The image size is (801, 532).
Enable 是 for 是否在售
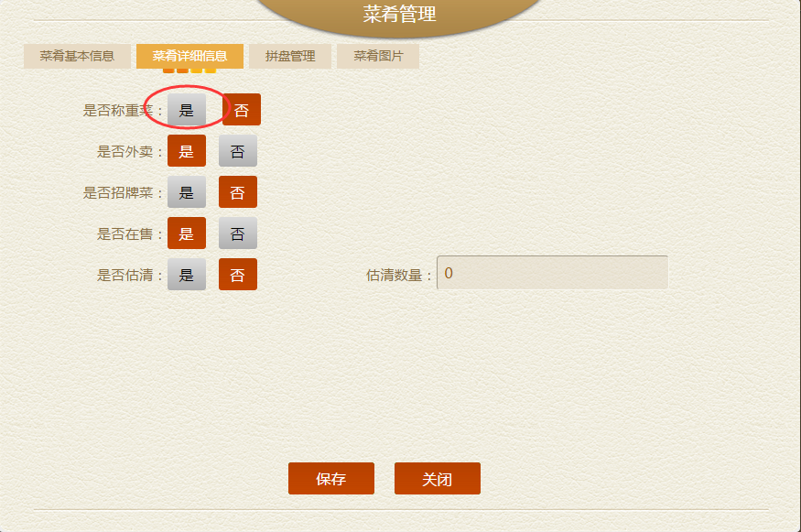[187, 233]
